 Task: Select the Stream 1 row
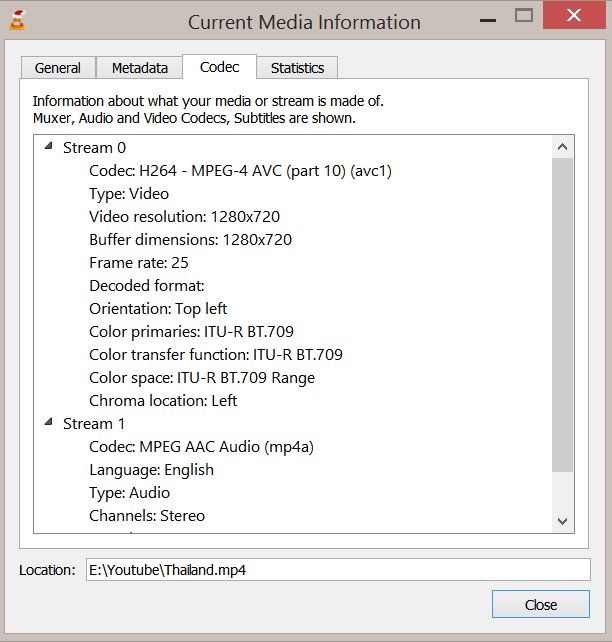94,424
